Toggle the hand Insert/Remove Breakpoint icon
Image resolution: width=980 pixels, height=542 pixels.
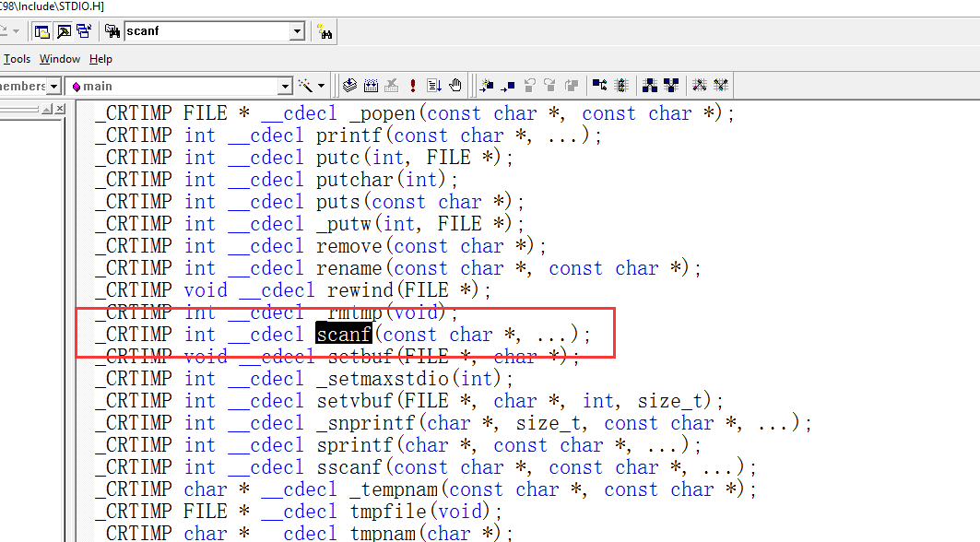point(455,86)
